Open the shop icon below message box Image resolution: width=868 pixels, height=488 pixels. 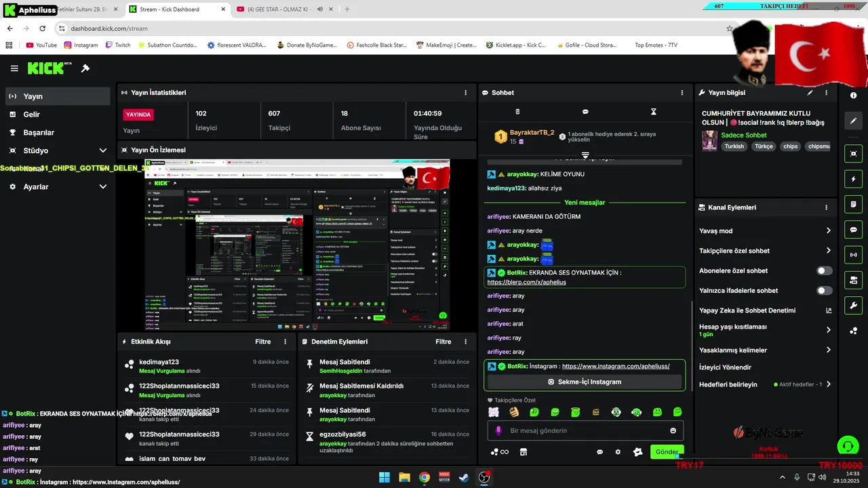point(524,452)
